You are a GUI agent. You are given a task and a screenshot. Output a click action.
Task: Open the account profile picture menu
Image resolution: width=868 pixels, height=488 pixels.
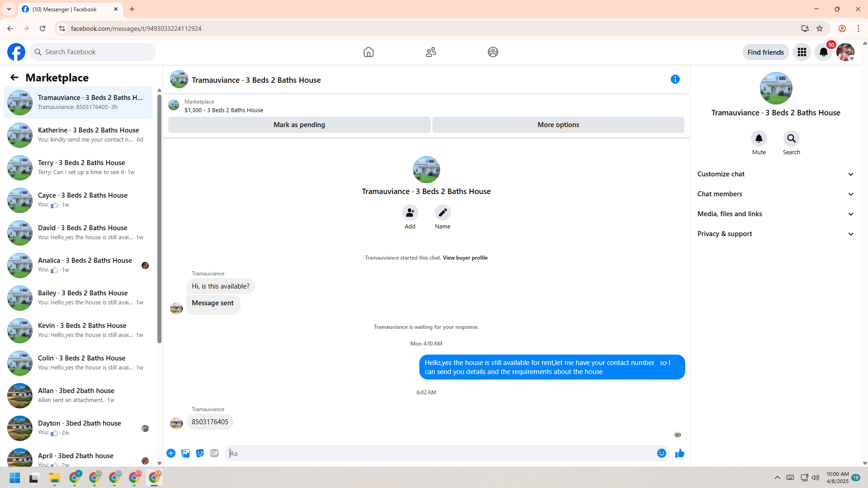pyautogui.click(x=845, y=52)
